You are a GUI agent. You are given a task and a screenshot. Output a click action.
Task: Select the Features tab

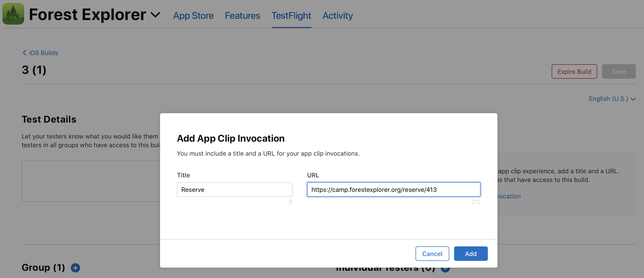(x=242, y=15)
